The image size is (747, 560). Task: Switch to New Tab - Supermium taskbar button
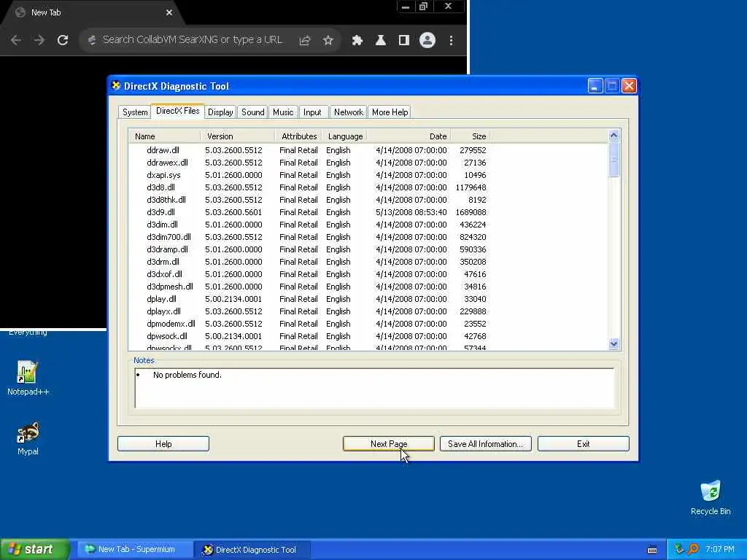pyautogui.click(x=134, y=549)
